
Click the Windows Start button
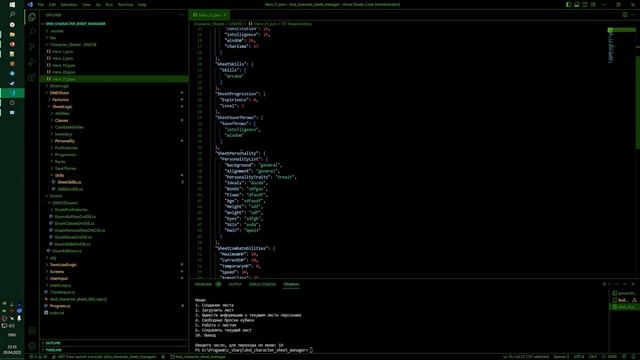click(12, 4)
